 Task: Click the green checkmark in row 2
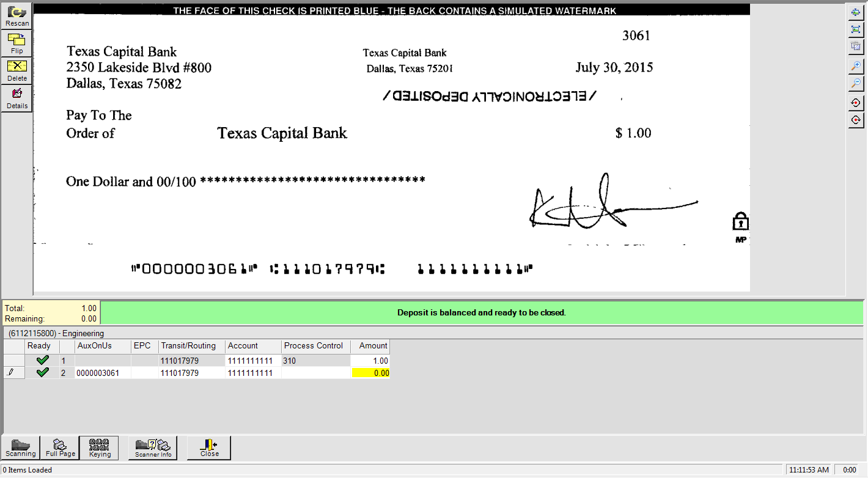tap(42, 372)
